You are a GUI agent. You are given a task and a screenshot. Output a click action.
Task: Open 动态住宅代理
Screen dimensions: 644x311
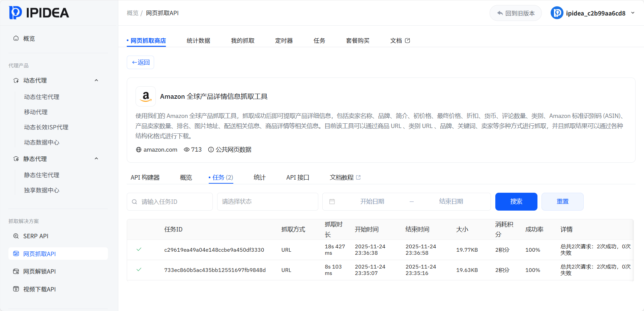click(x=41, y=97)
